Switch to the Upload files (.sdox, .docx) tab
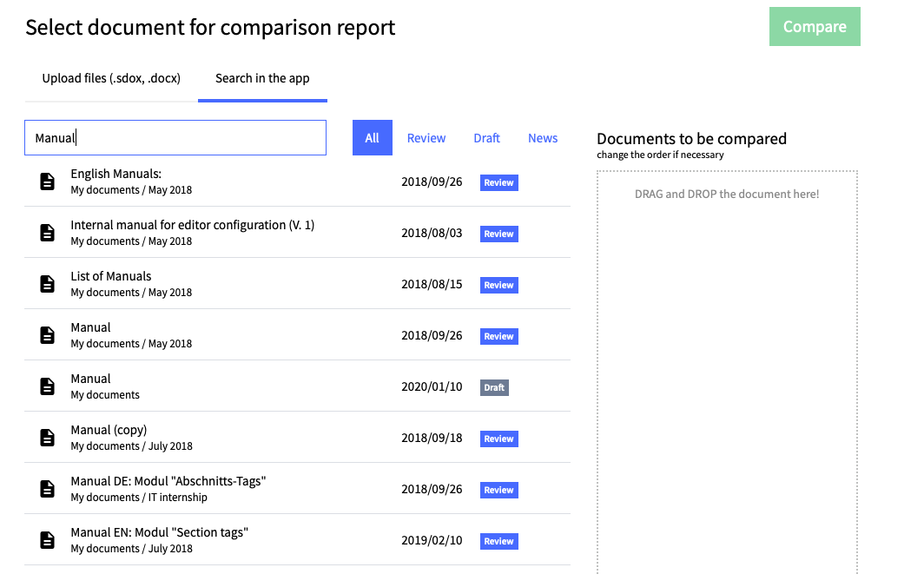This screenshot has height=574, width=924. 111,78
